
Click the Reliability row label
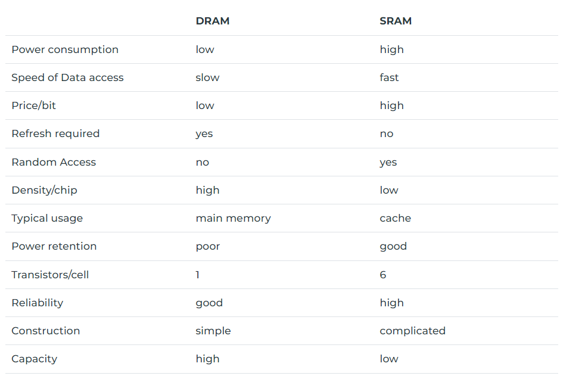37,303
